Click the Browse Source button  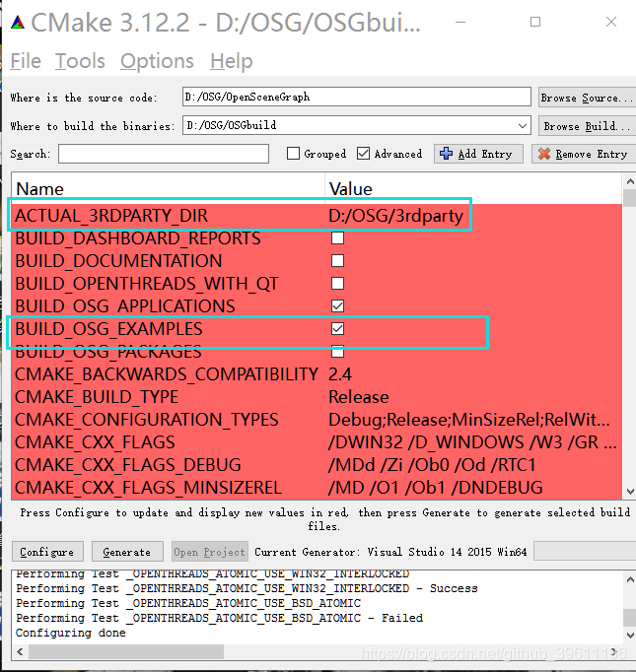pos(587,98)
